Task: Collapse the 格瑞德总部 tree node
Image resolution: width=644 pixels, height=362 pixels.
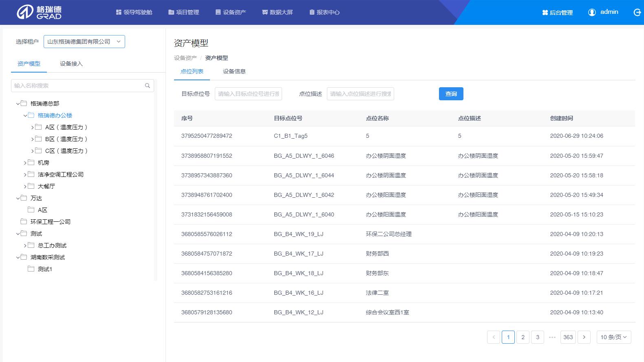Action: (x=18, y=104)
